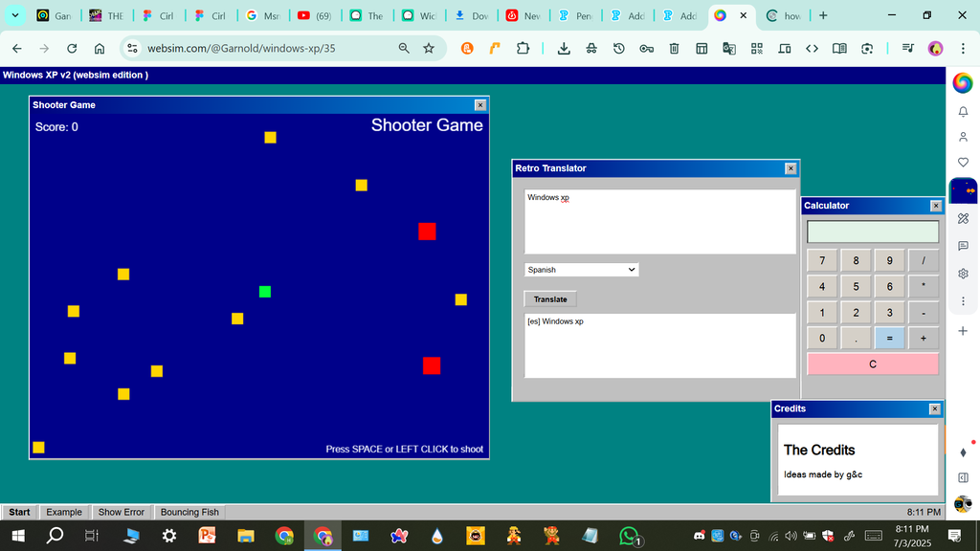Screen dimensions: 980x551
Task: Open the Windows taskbar clock
Action: point(912,536)
